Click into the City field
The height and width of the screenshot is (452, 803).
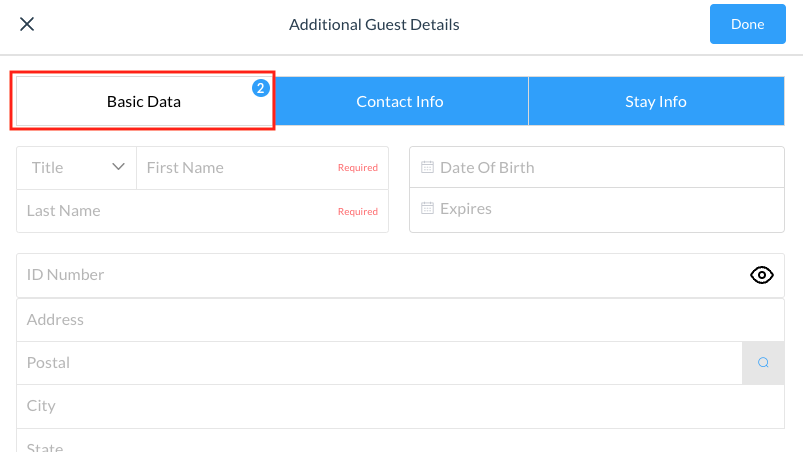pyautogui.click(x=400, y=406)
